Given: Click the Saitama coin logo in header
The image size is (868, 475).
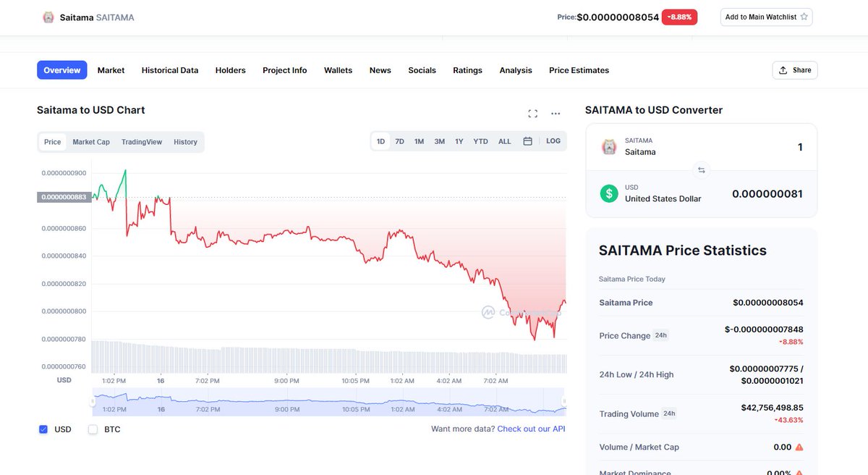Looking at the screenshot, I should click(x=48, y=17).
